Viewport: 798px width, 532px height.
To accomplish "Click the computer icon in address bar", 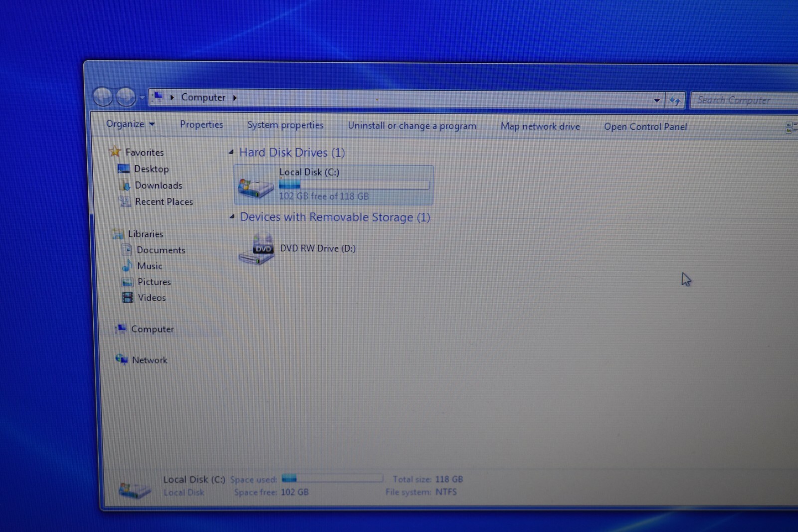I will coord(158,96).
